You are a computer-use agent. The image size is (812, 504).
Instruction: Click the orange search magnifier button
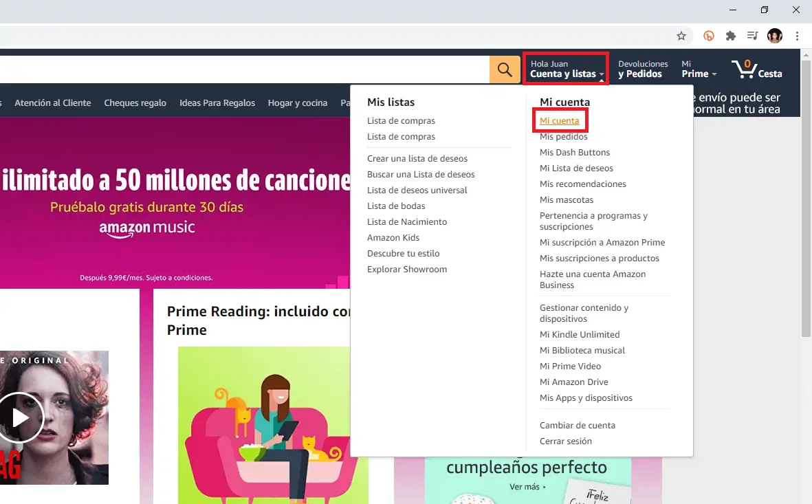(x=505, y=69)
